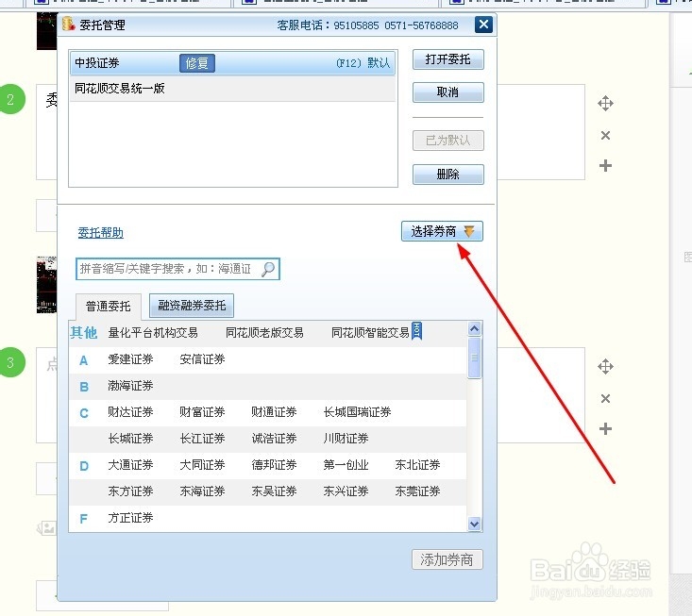Click the insert image icon in the background page
Image resolution: width=692 pixels, height=616 pixels.
(x=47, y=528)
